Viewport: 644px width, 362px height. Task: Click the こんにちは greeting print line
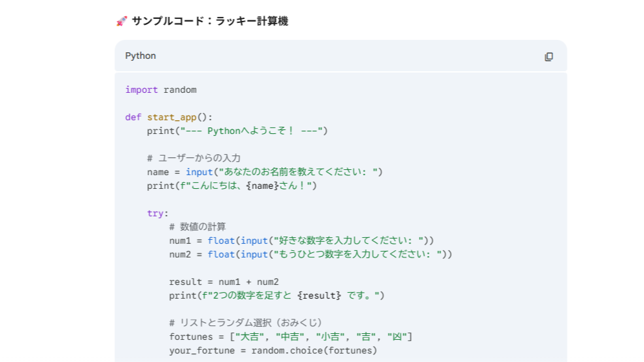coord(232,186)
